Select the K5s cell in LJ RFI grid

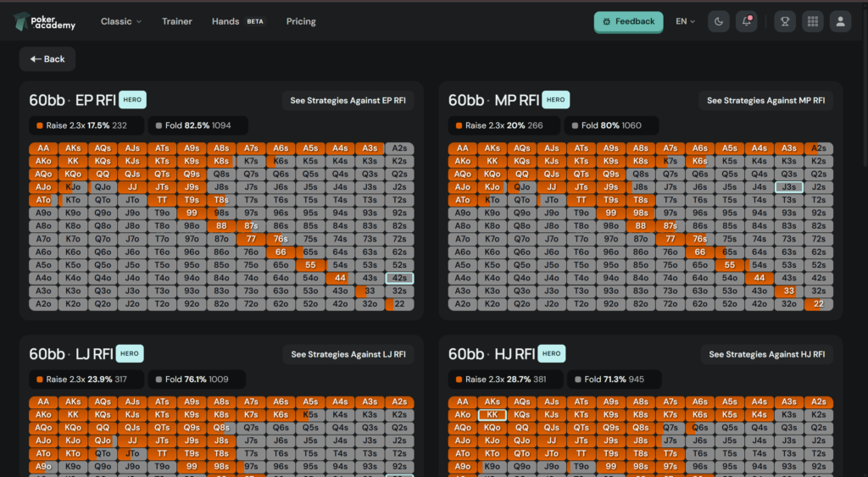pos(310,415)
